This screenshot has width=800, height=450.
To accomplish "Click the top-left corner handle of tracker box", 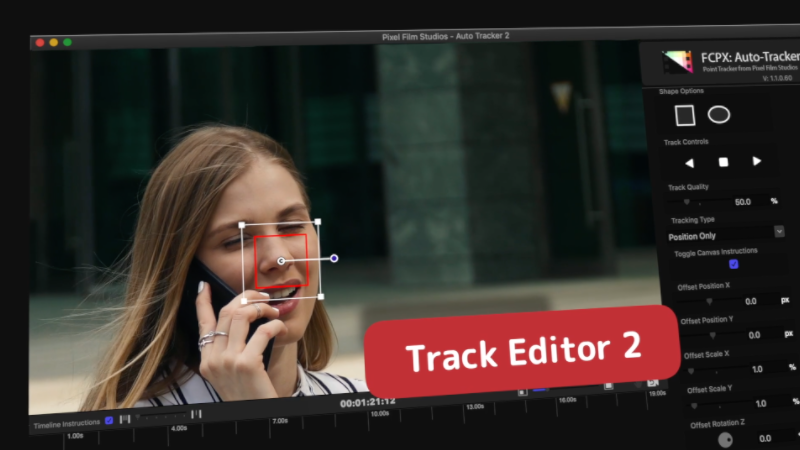I will 242,225.
